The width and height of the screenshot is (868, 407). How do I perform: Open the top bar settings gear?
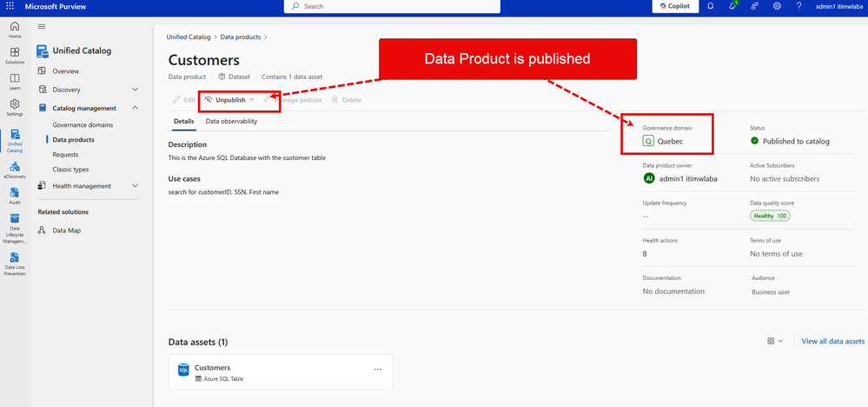coord(777,6)
